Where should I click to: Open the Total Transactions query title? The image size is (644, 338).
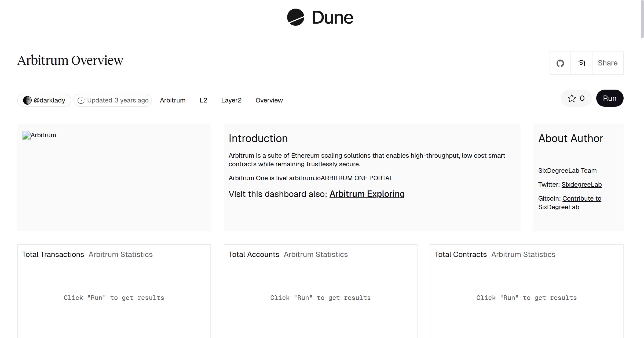(53, 255)
